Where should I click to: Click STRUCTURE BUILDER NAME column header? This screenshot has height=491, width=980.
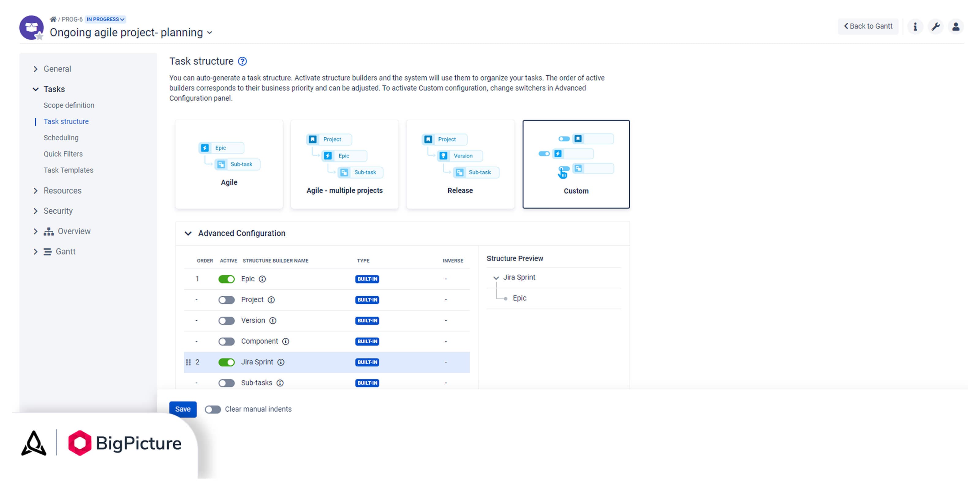click(275, 261)
